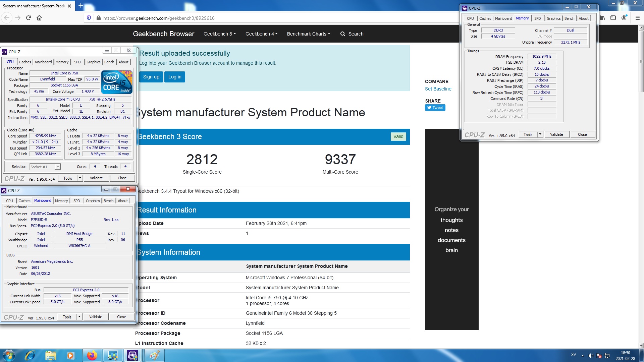Image resolution: width=644 pixels, height=362 pixels.
Task: Toggle the Firefox sidebar icon
Action: point(613,18)
